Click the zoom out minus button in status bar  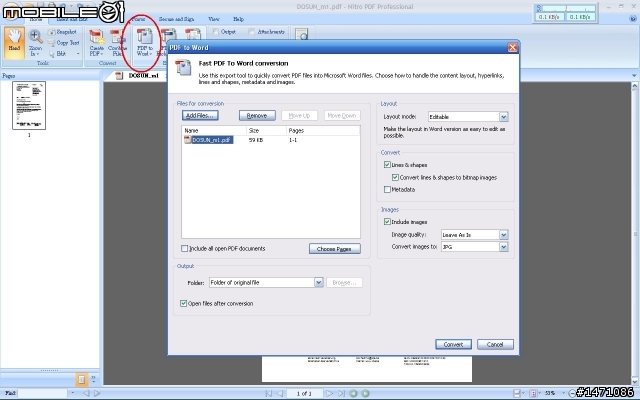572,393
